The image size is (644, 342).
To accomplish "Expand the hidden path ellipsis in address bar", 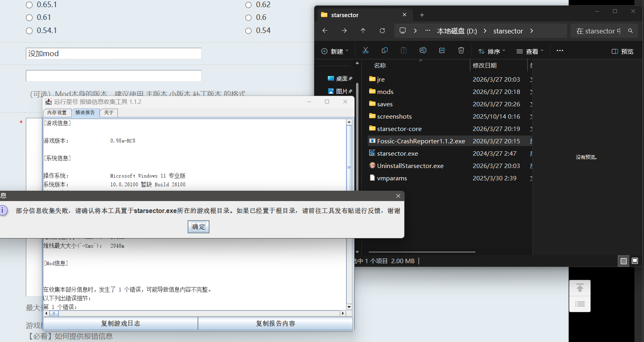I will pyautogui.click(x=428, y=31).
